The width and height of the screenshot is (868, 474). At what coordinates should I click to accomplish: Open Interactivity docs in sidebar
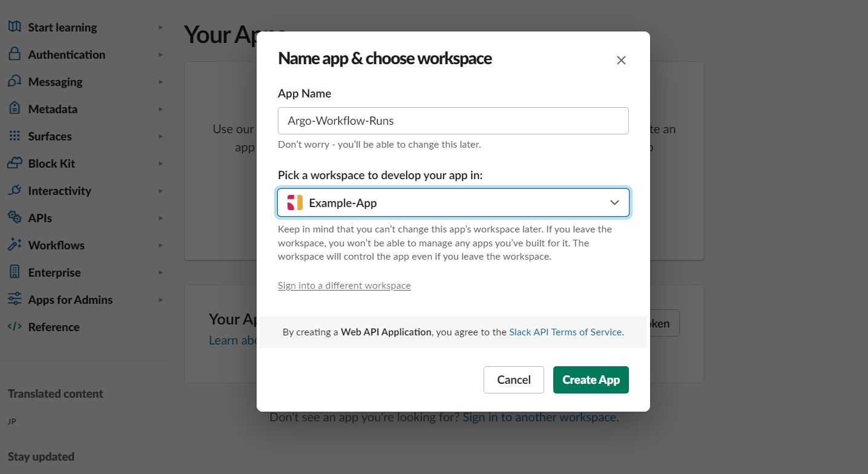(x=59, y=191)
